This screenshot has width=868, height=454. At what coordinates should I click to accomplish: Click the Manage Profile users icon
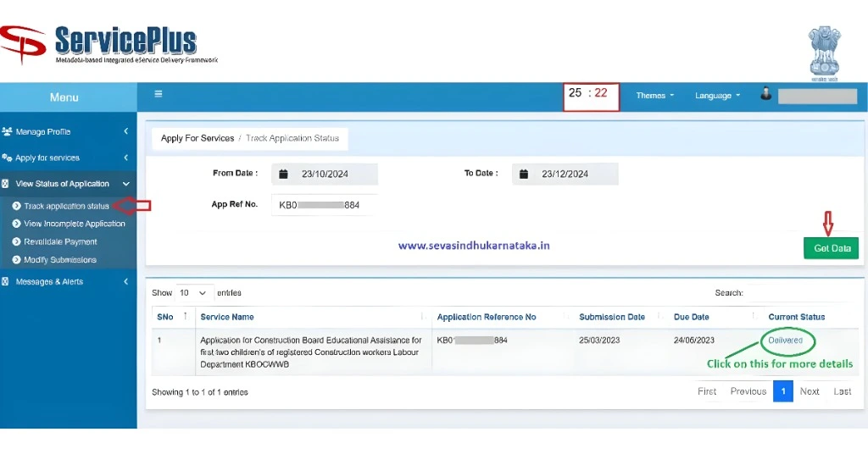click(8, 132)
